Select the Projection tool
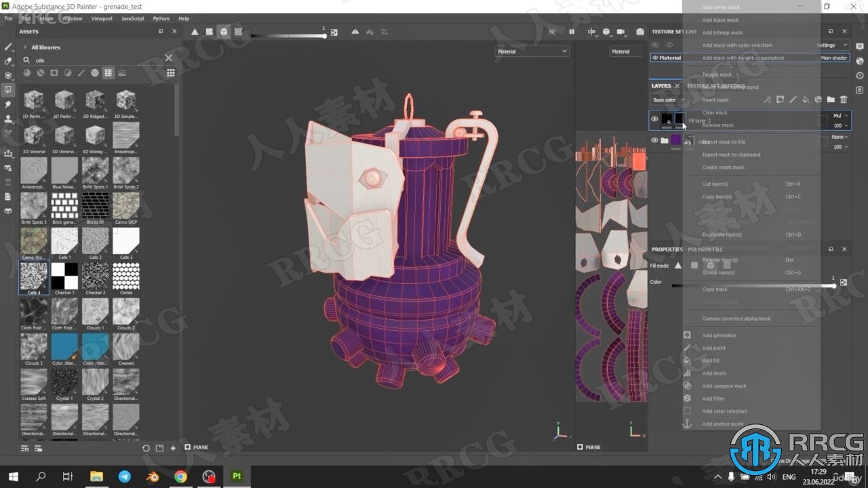The height and width of the screenshot is (488, 868). coord(8,75)
